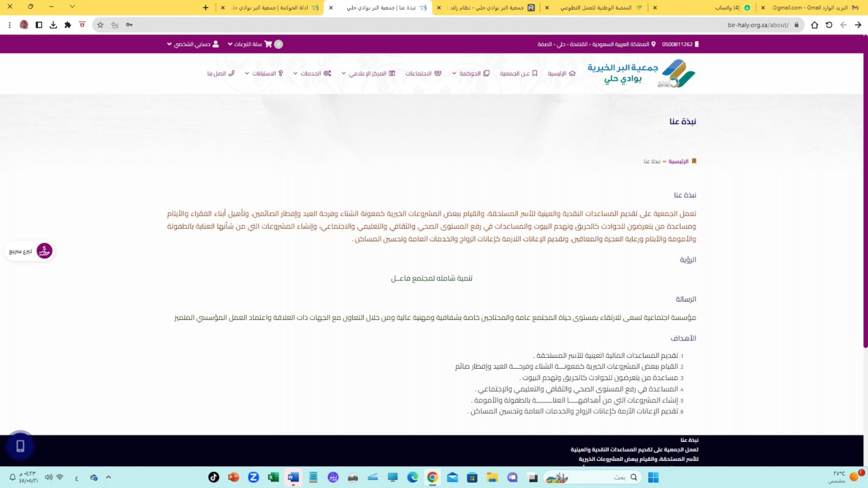Share this page icon in address bar
Image resolution: width=868 pixels, height=488 pixels.
coord(115,25)
